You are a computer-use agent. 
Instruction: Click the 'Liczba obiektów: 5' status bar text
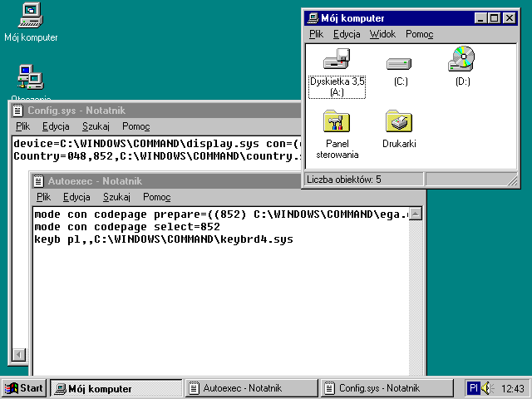click(x=343, y=180)
